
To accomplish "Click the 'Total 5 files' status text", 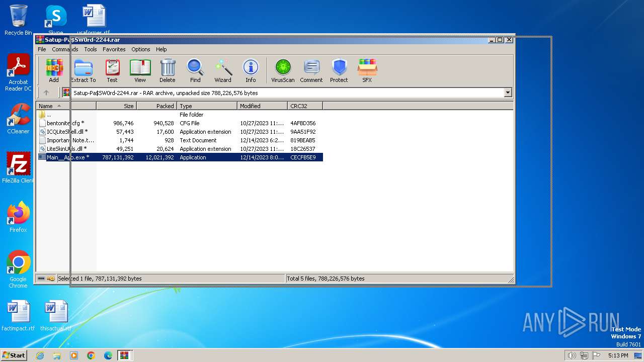I will pos(326,279).
